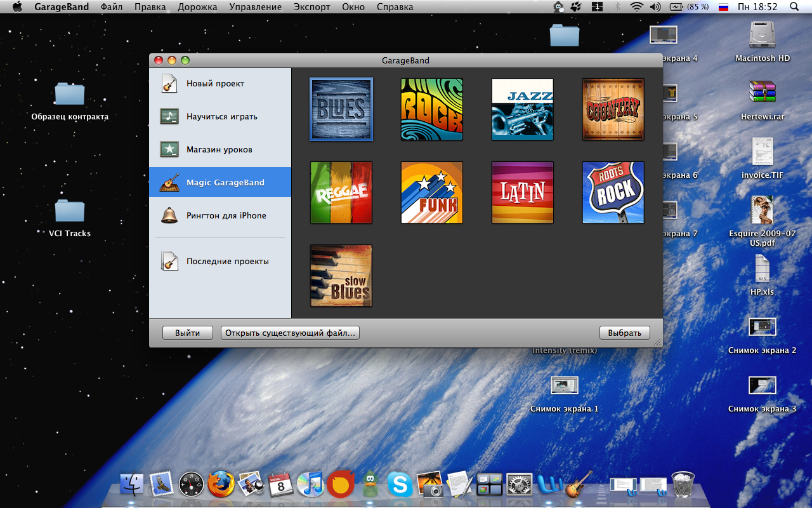The height and width of the screenshot is (508, 812).
Task: Choose the Reggae genre tile
Action: click(341, 192)
